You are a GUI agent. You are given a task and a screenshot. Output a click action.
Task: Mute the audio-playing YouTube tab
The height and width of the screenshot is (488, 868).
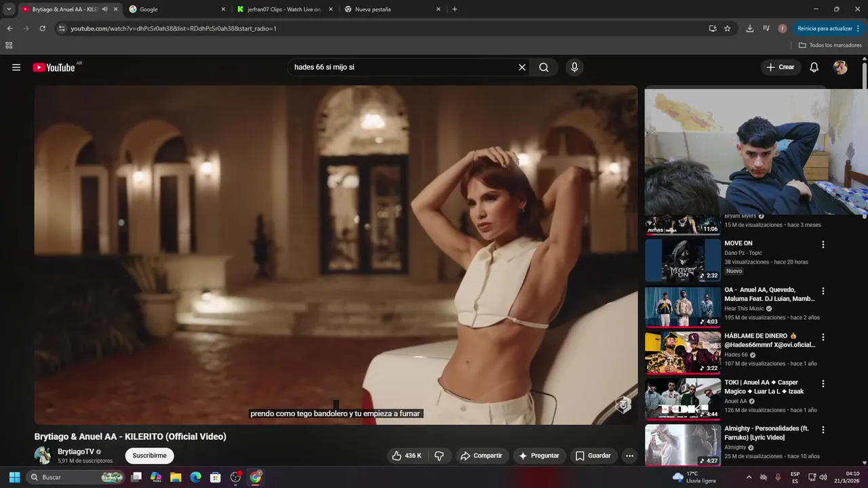click(105, 9)
